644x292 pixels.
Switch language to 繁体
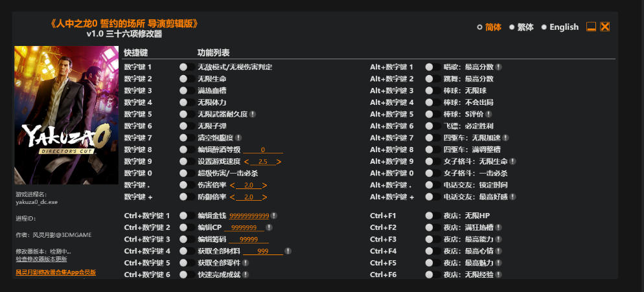coord(522,27)
